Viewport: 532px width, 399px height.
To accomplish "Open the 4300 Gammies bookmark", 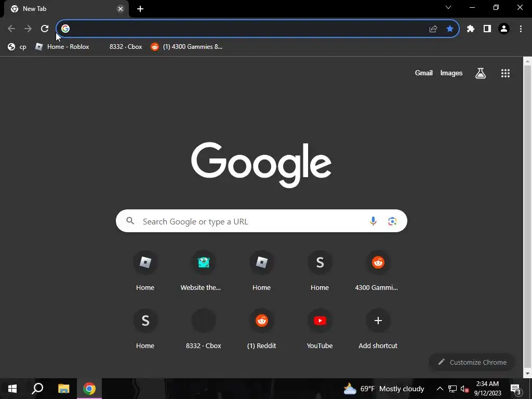I will [x=187, y=47].
